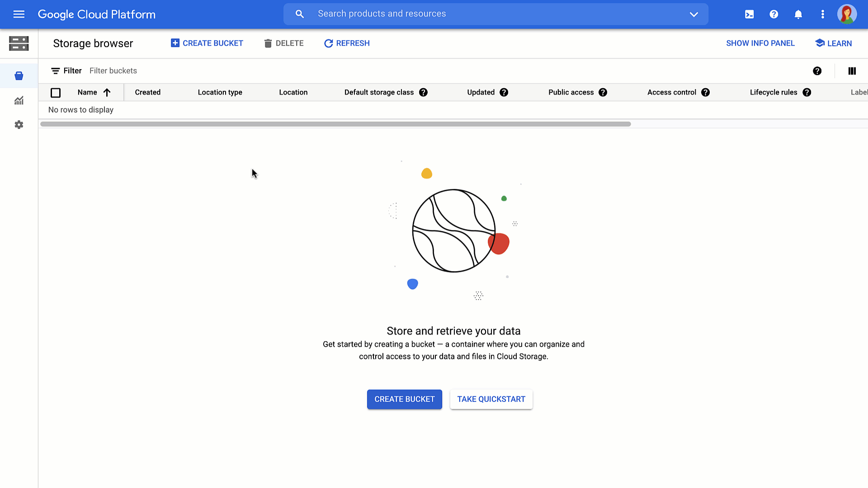Viewport: 868px width, 488px height.
Task: Open the top bar help icon
Action: pos(774,14)
